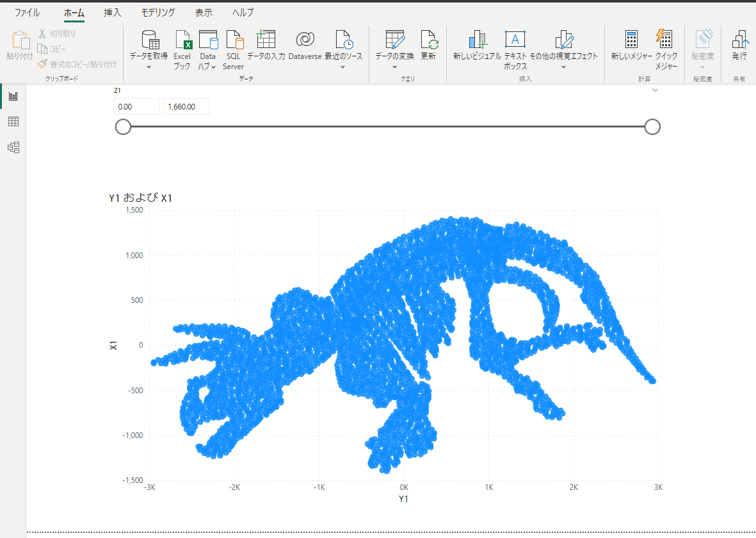The width and height of the screenshot is (756, 538).
Task: Click the 1,500 vertical axis label
Action: [134, 210]
